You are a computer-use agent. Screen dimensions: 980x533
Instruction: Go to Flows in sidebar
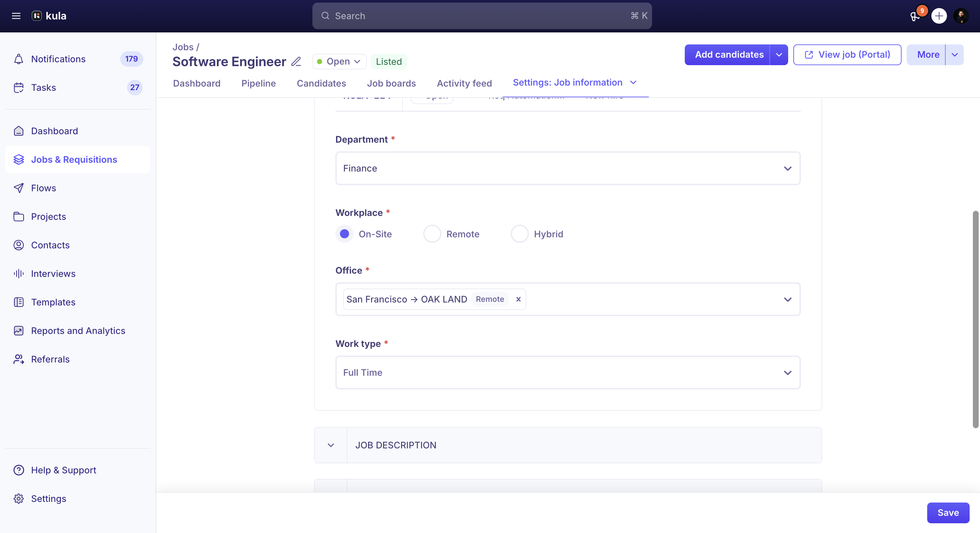tap(43, 188)
